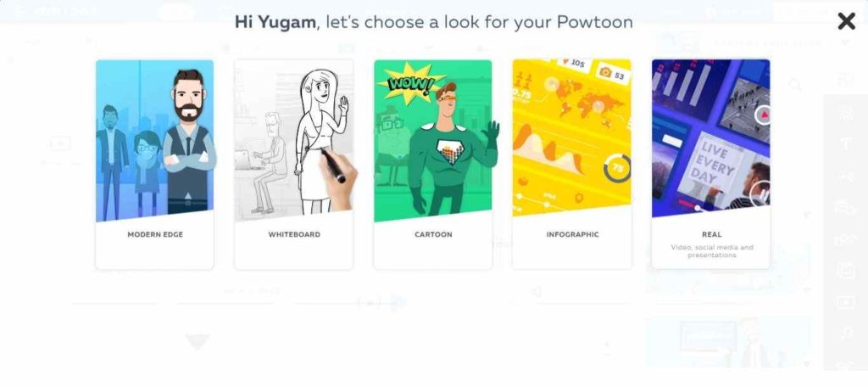The height and width of the screenshot is (387, 868).
Task: Click the bearded man in Modern Edge
Action: pos(188,142)
